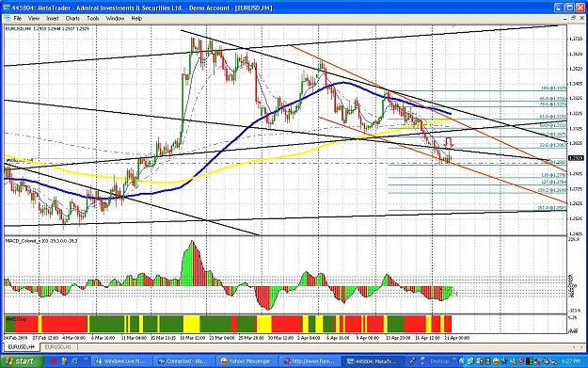Click the 1.3025 price axis label
588x368 pixels.
click(576, 143)
